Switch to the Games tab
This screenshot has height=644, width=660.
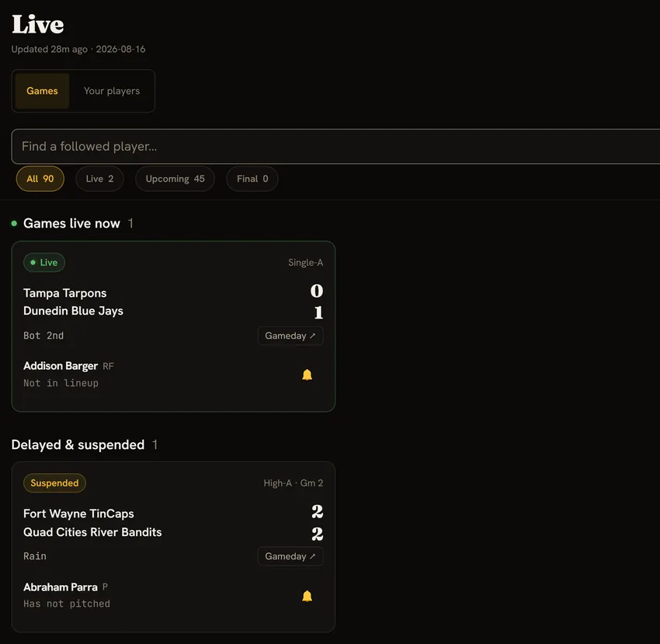click(42, 91)
